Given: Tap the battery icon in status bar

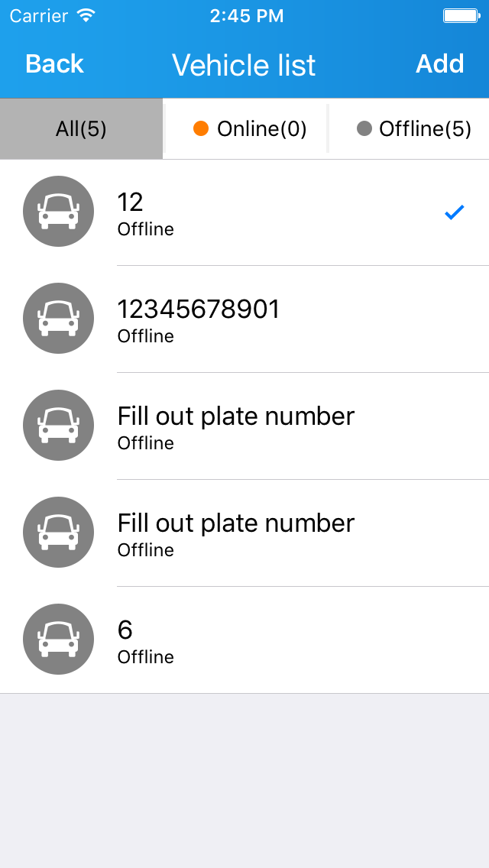Looking at the screenshot, I should (461, 15).
